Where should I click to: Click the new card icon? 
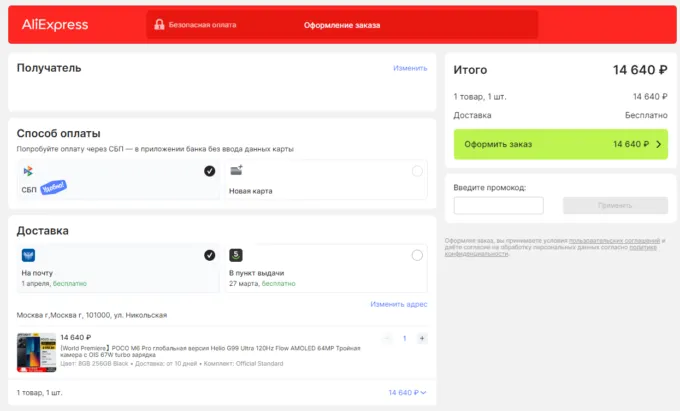click(236, 171)
